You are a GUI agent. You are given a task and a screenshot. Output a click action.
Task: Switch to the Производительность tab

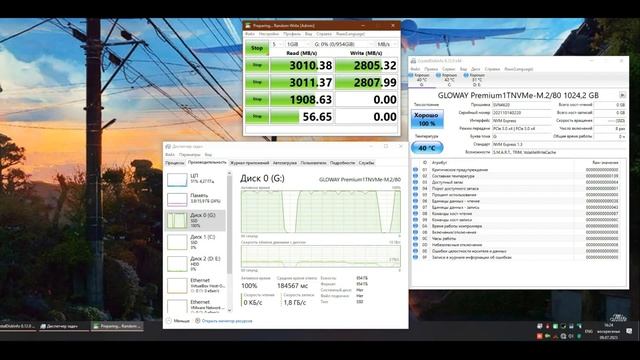click(207, 163)
